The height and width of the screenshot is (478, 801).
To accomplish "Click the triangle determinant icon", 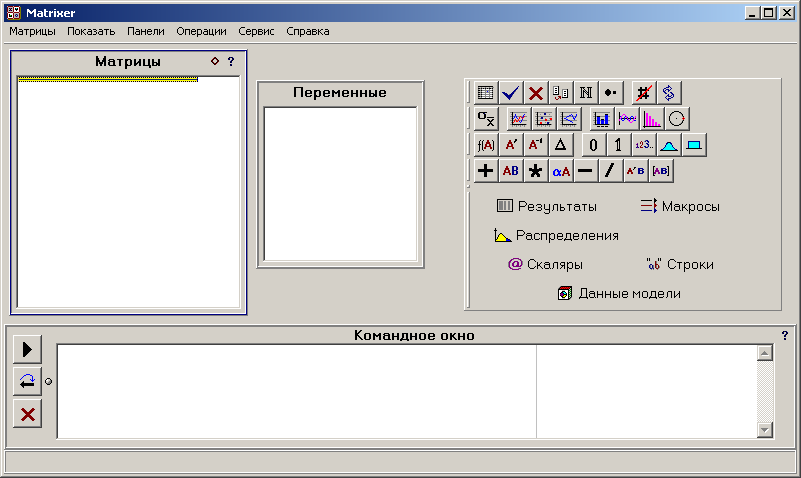I will 560,145.
